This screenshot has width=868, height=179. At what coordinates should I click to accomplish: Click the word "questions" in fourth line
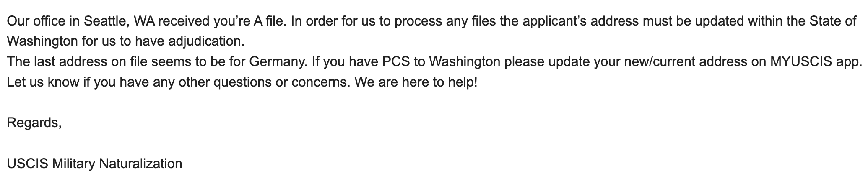click(242, 82)
